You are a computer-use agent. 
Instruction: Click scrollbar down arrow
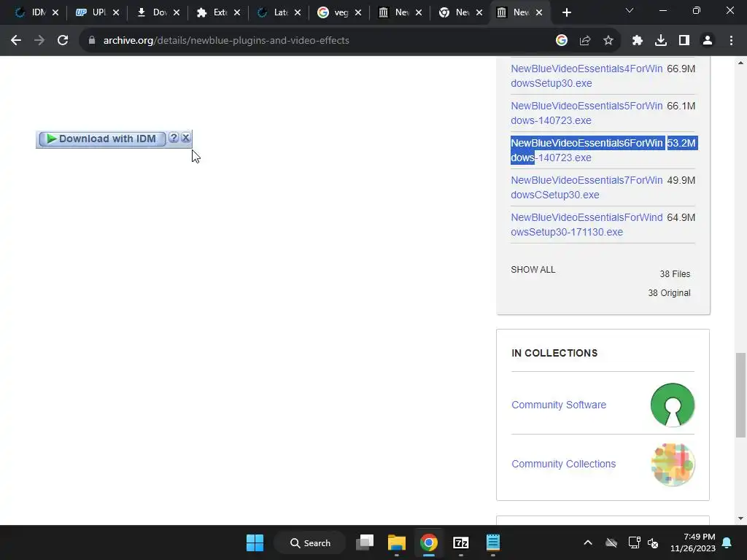pyautogui.click(x=740, y=518)
